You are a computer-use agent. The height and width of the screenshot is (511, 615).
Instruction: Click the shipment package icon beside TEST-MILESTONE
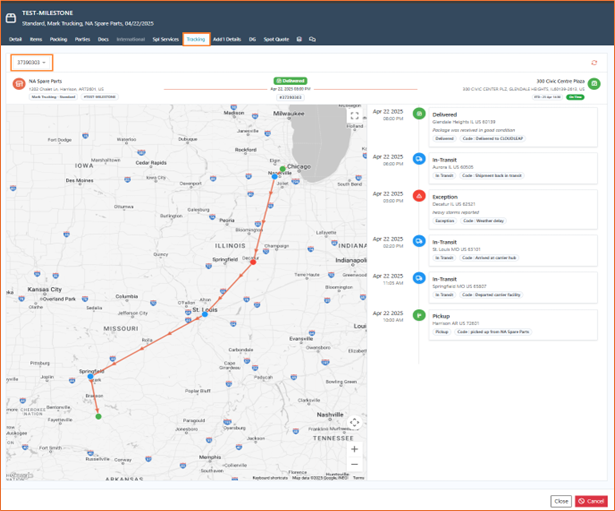coord(11,18)
